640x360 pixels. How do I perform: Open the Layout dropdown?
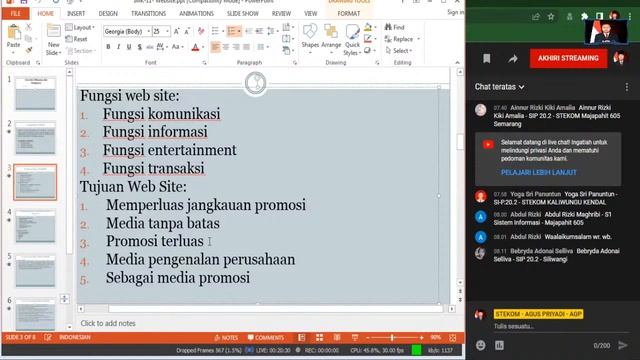(80, 27)
